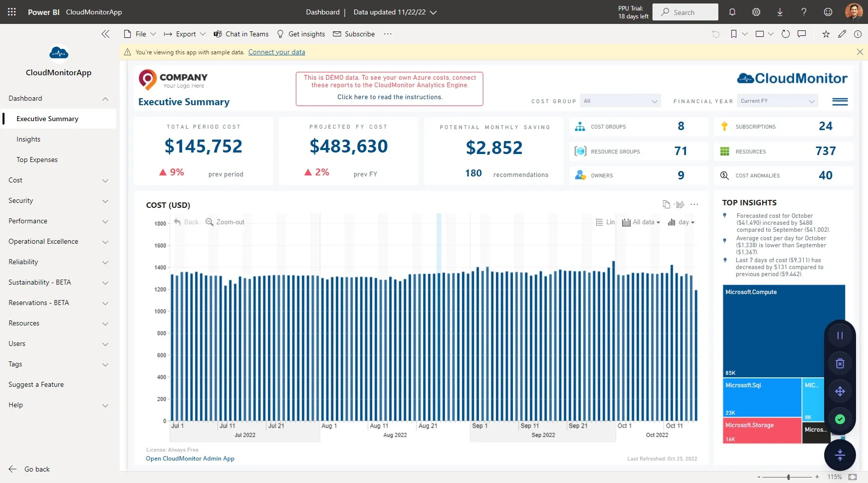Click Get insights
The width and height of the screenshot is (868, 483).
click(301, 34)
